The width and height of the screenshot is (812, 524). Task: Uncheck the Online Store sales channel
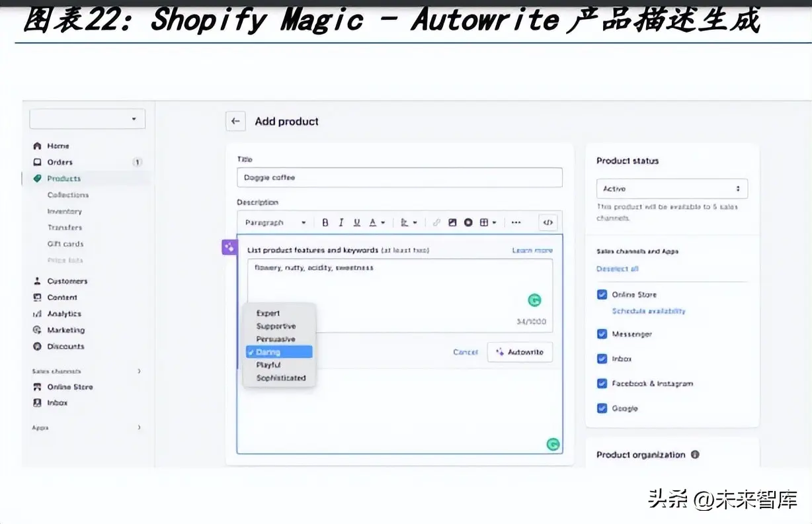tap(602, 295)
